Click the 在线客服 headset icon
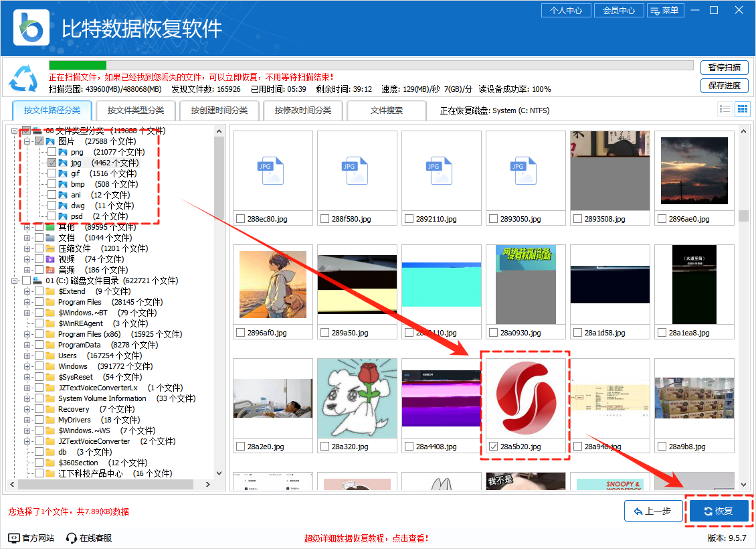The height and width of the screenshot is (549, 756). point(72,538)
